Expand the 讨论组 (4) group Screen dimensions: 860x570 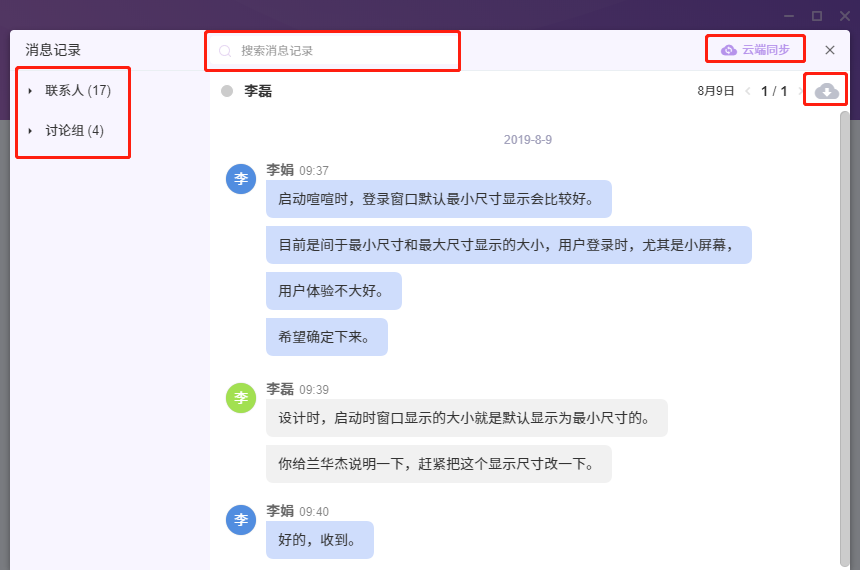[x=30, y=131]
